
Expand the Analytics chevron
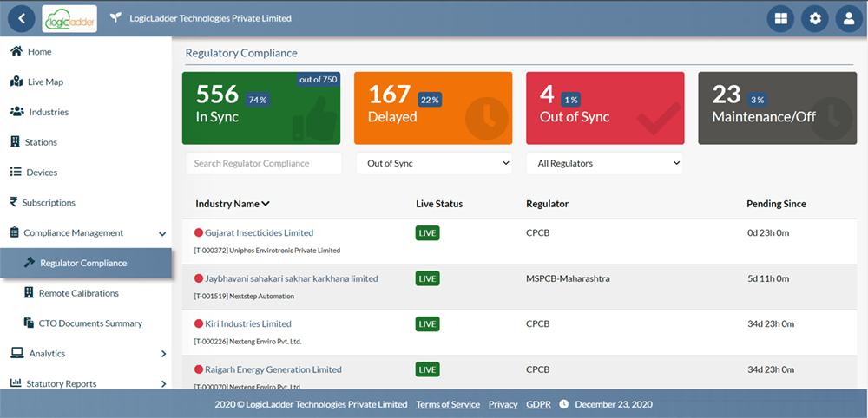pos(163,353)
